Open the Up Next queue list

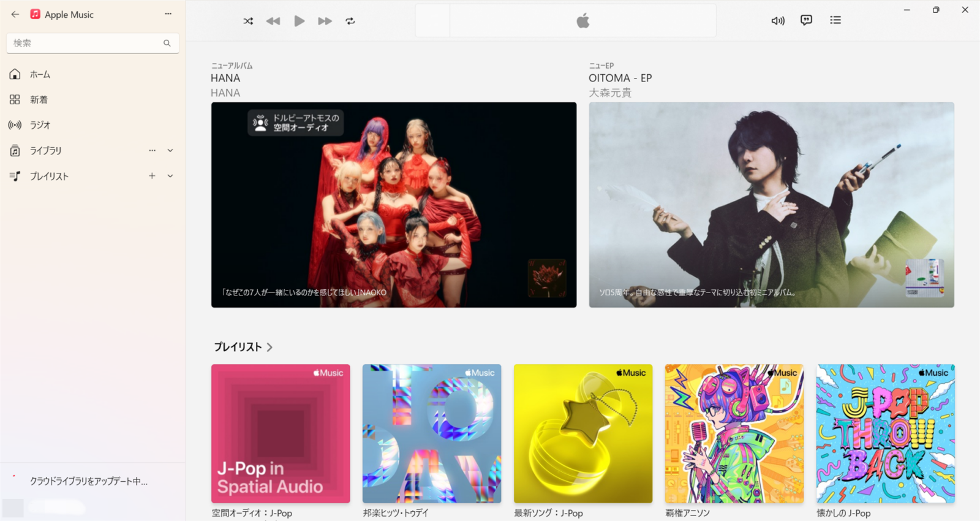click(835, 20)
